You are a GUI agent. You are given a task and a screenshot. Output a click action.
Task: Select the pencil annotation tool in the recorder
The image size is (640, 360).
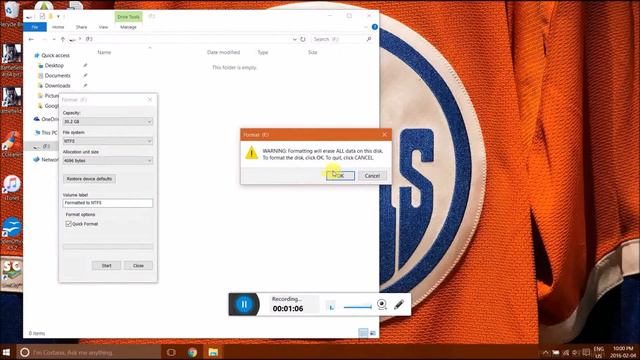point(399,304)
